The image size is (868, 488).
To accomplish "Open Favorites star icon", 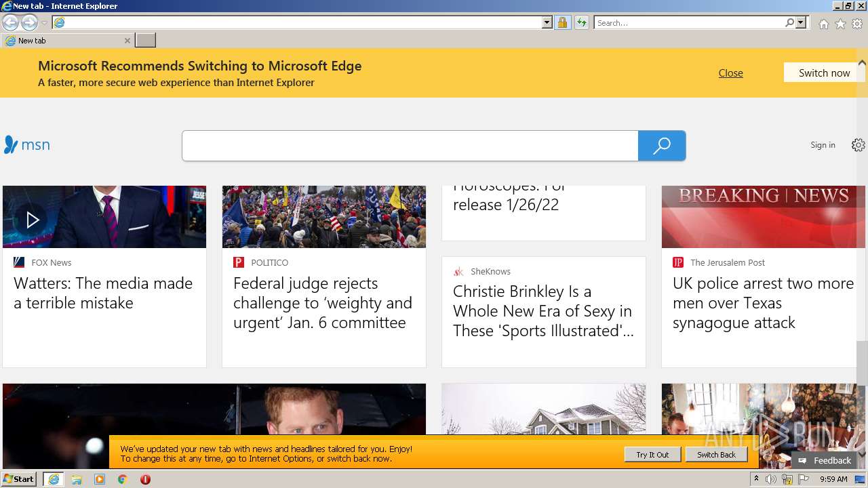I will point(840,24).
